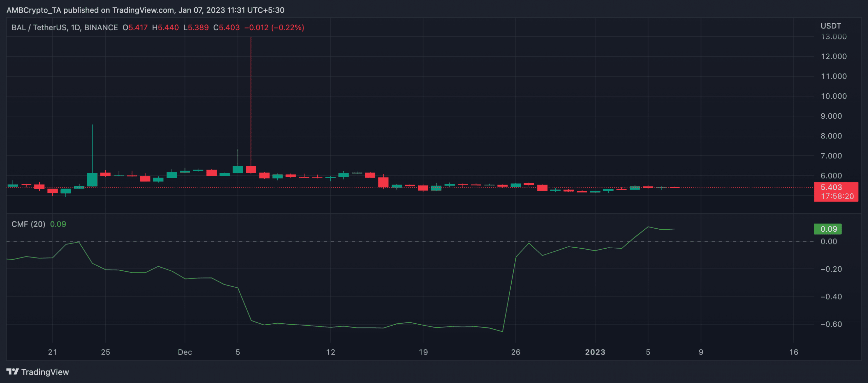Click the tall red wick candle reaching 13.000
This screenshot has width=868, height=383.
[x=251, y=105]
